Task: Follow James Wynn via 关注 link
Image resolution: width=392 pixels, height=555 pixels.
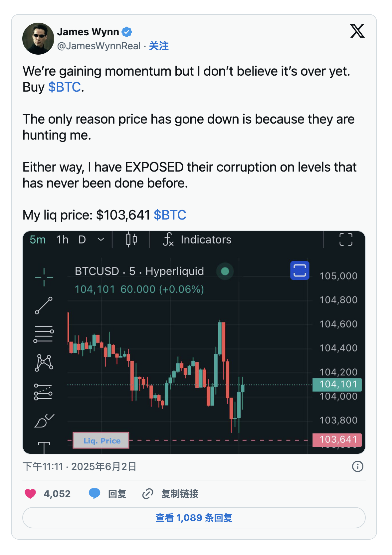Action: coord(159,46)
